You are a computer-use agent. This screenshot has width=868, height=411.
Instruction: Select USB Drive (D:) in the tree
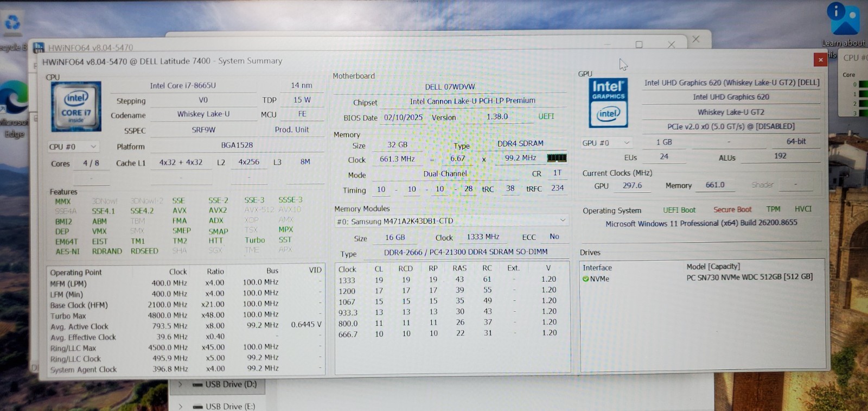(x=231, y=384)
